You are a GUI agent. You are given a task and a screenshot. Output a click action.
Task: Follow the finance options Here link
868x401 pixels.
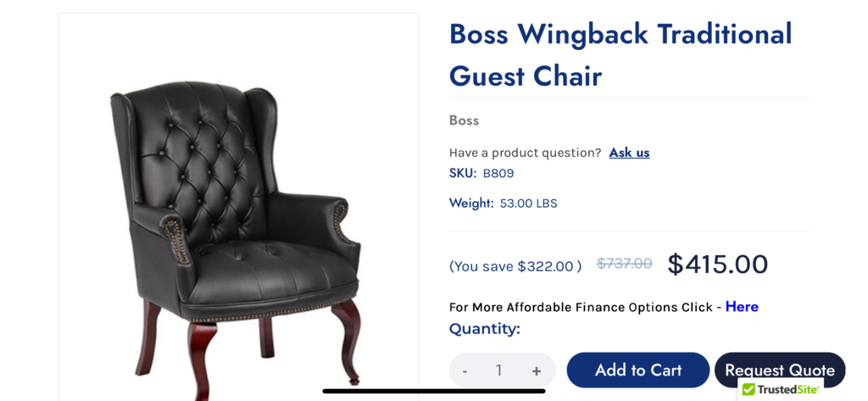[742, 307]
